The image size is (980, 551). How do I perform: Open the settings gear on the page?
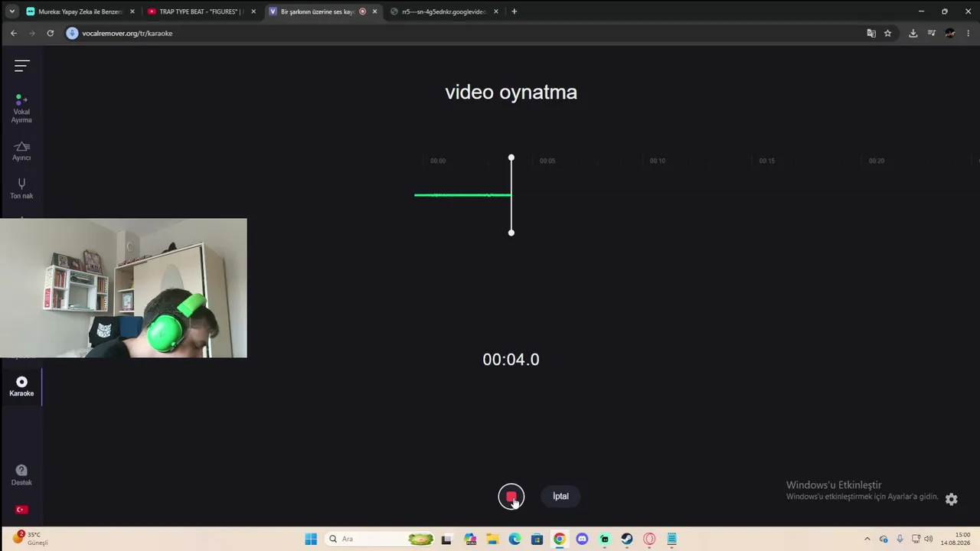click(x=951, y=499)
